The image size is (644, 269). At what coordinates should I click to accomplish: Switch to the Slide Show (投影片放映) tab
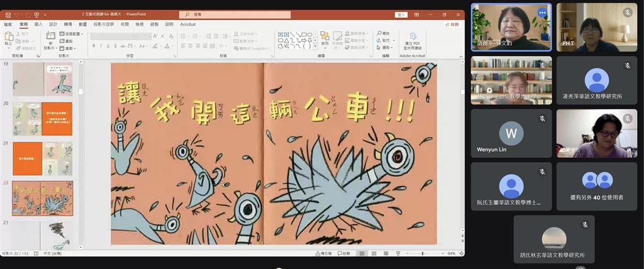tap(104, 25)
